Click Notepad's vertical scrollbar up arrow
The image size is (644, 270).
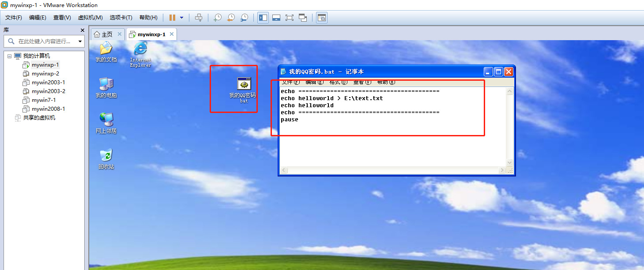click(x=510, y=91)
